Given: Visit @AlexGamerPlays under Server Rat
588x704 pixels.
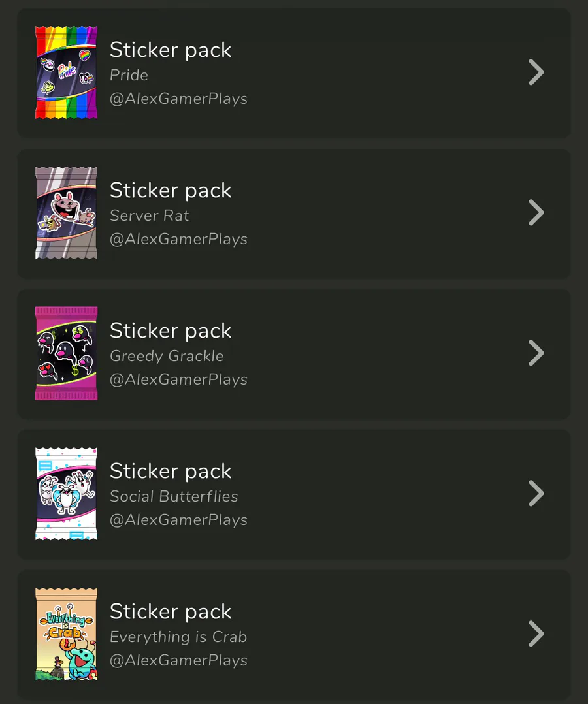Looking at the screenshot, I should coord(178,239).
